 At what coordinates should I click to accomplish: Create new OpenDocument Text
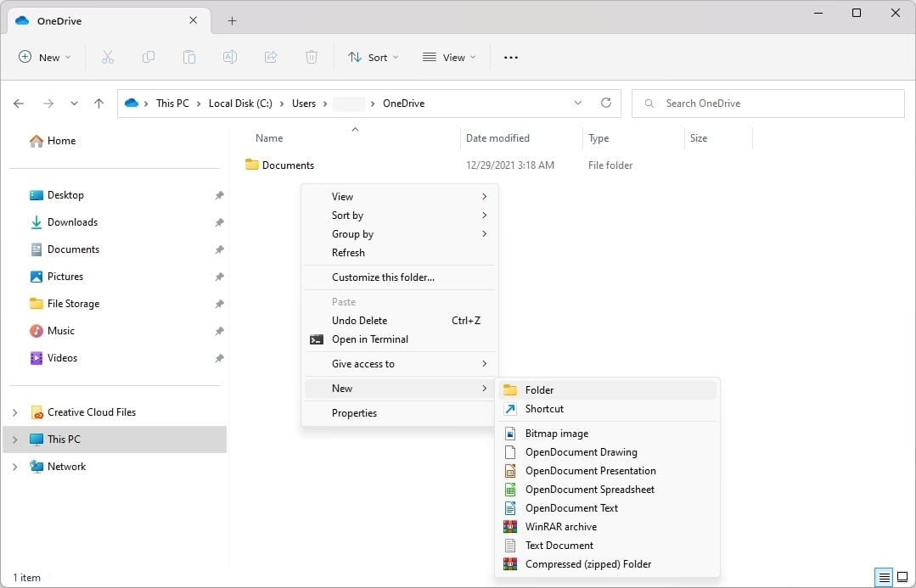(x=608, y=508)
